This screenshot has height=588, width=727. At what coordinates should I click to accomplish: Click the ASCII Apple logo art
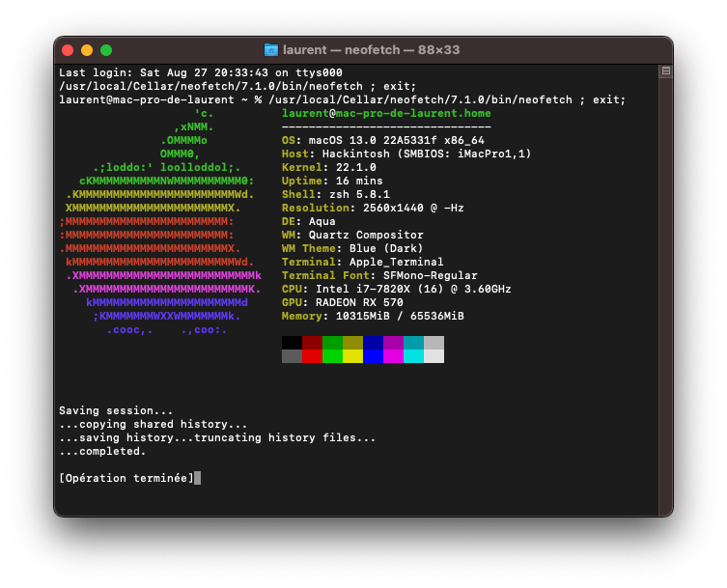pyautogui.click(x=160, y=221)
